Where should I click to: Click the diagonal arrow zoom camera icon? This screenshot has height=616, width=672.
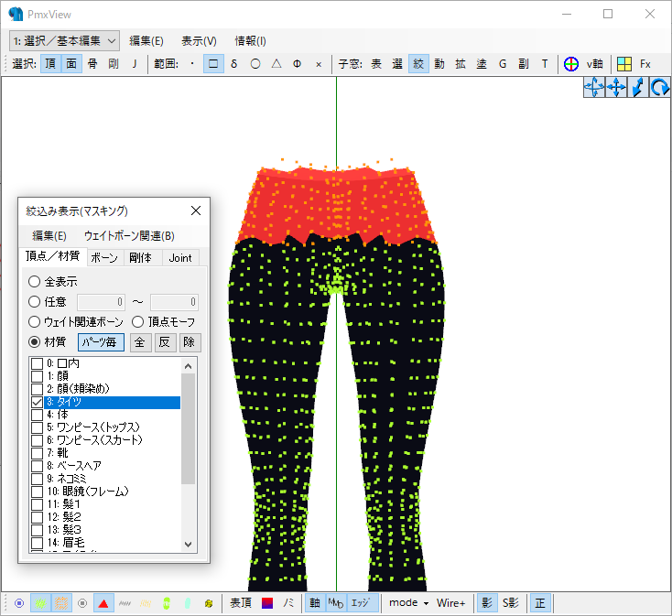coord(638,87)
